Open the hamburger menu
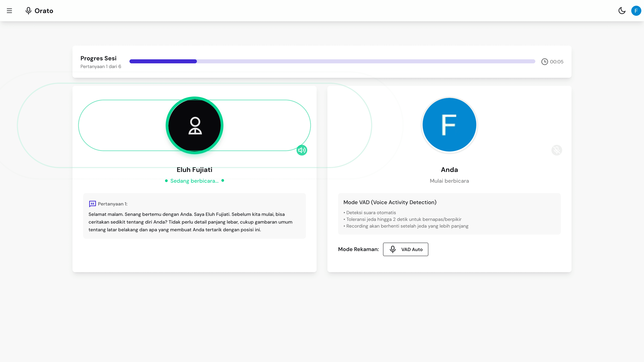 [x=9, y=11]
